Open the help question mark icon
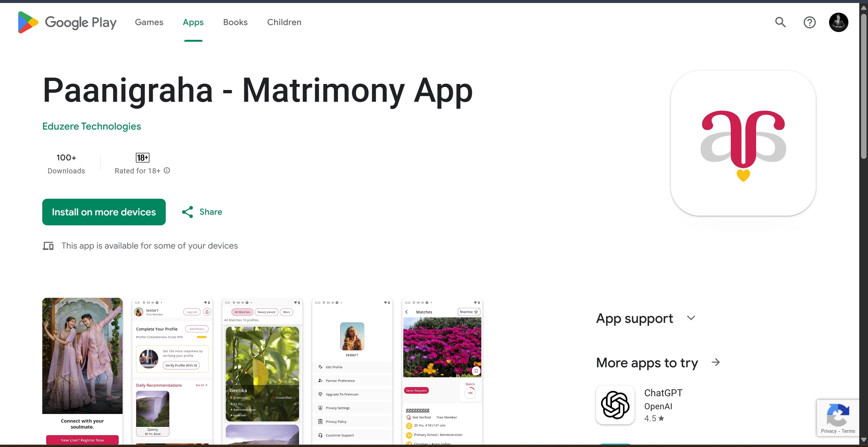Screen dimensions: 868x447 [x=809, y=22]
